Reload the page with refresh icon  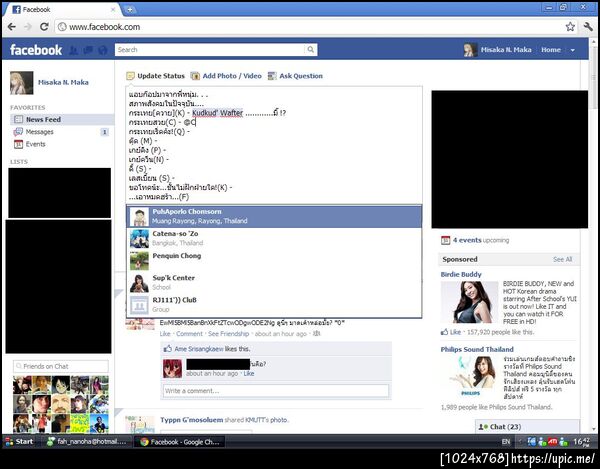(x=44, y=27)
